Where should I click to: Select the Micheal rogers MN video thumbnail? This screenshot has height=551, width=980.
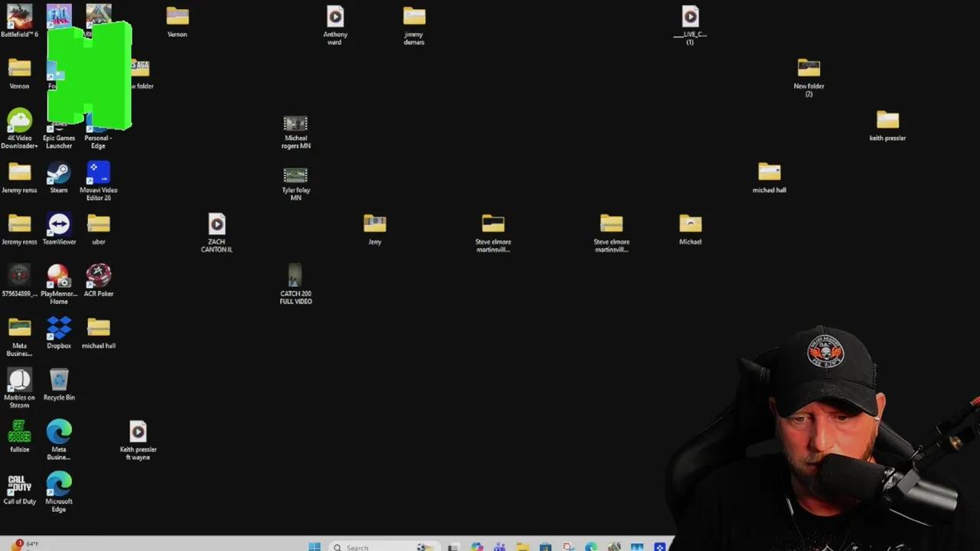[296, 132]
